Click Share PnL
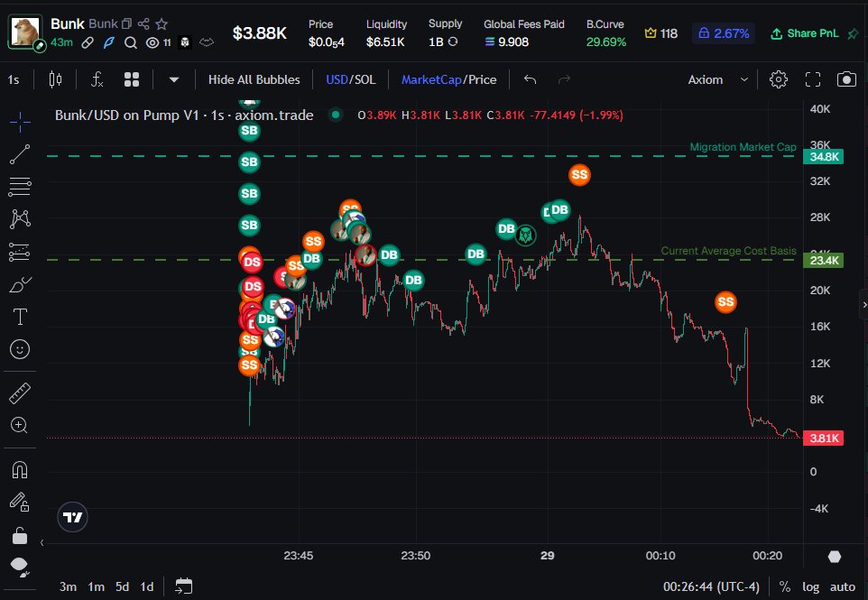 (804, 33)
